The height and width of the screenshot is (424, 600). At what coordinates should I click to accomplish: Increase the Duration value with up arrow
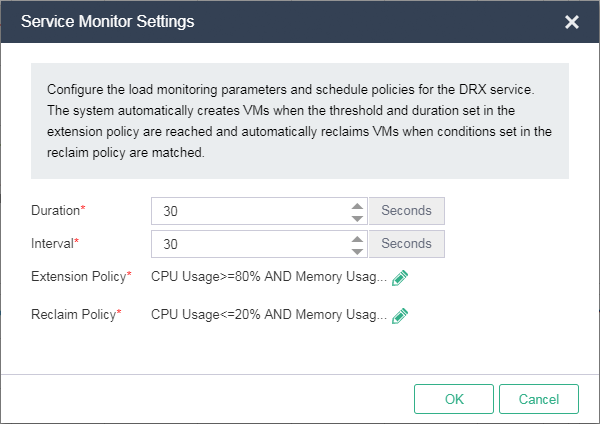pyautogui.click(x=357, y=206)
